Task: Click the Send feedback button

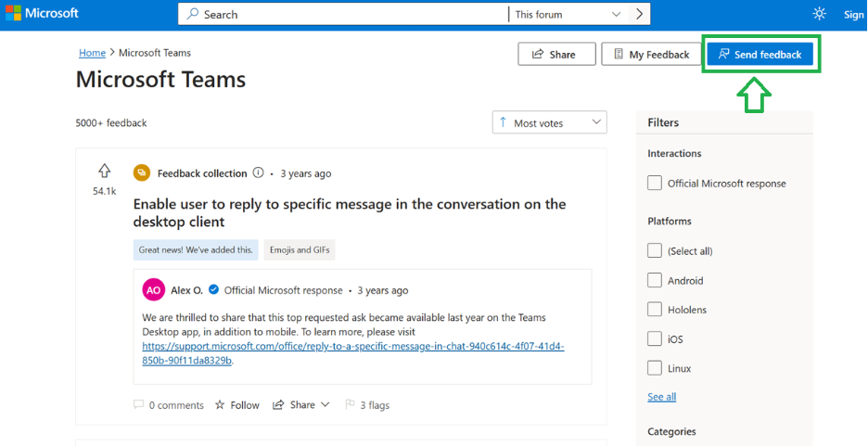Action: click(x=760, y=54)
